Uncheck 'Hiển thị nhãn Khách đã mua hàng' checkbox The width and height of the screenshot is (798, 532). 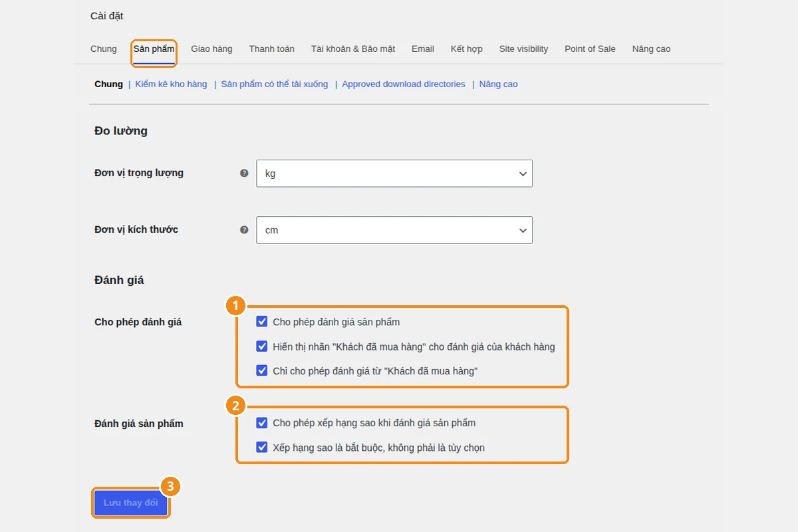[262, 346]
